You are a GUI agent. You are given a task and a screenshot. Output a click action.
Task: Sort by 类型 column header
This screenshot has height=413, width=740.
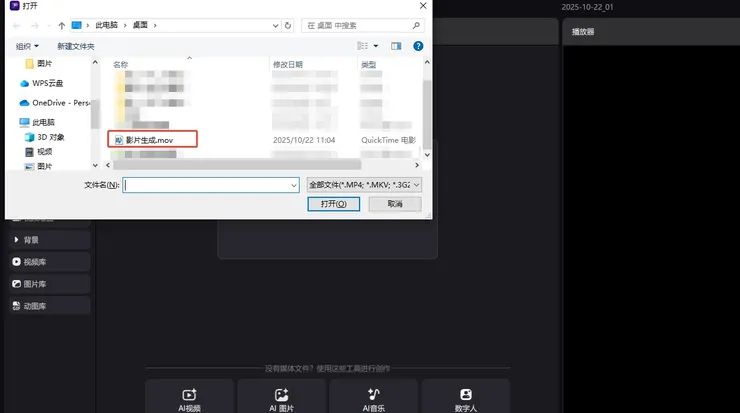369,65
